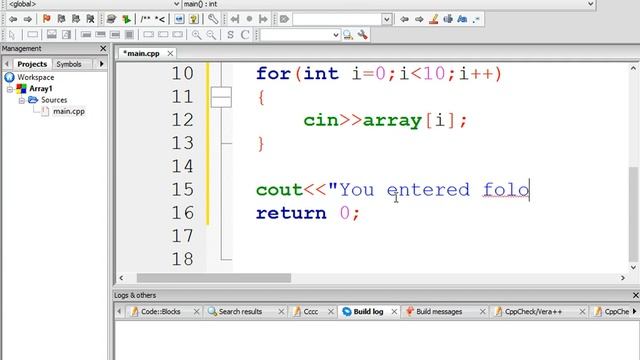The height and width of the screenshot is (360, 640).
Task: Toggle match case 'Aa' icon
Action: coord(462,19)
